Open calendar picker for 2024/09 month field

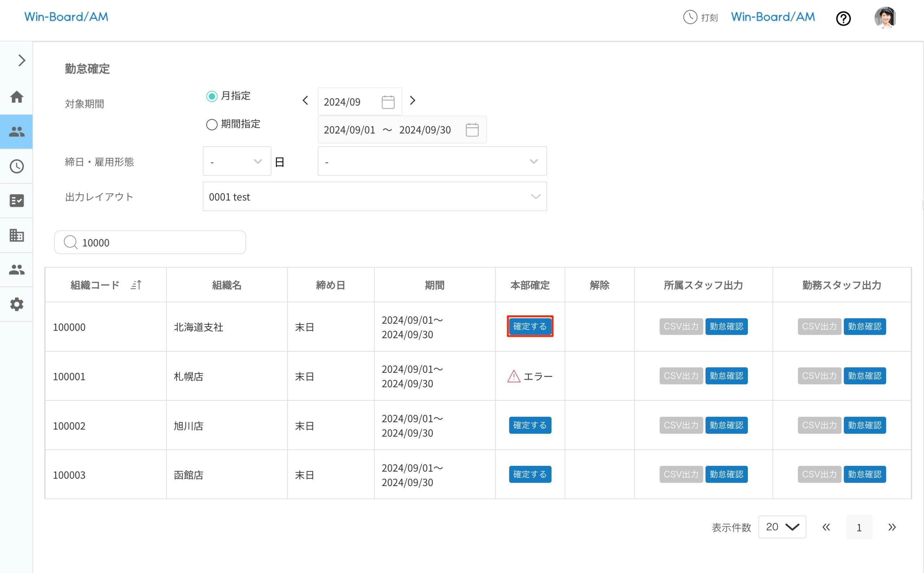tap(388, 102)
